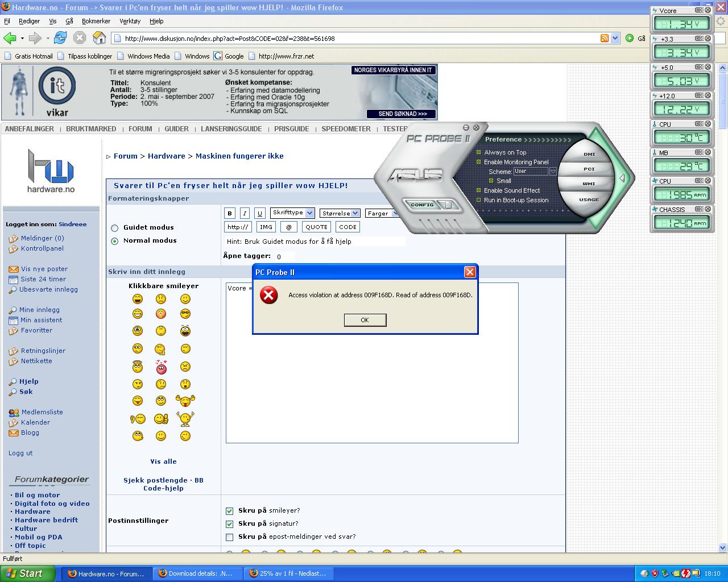Screen dimensions: 728x582
Task: Click the CONFIG button in PC Probe II
Action: tap(423, 205)
